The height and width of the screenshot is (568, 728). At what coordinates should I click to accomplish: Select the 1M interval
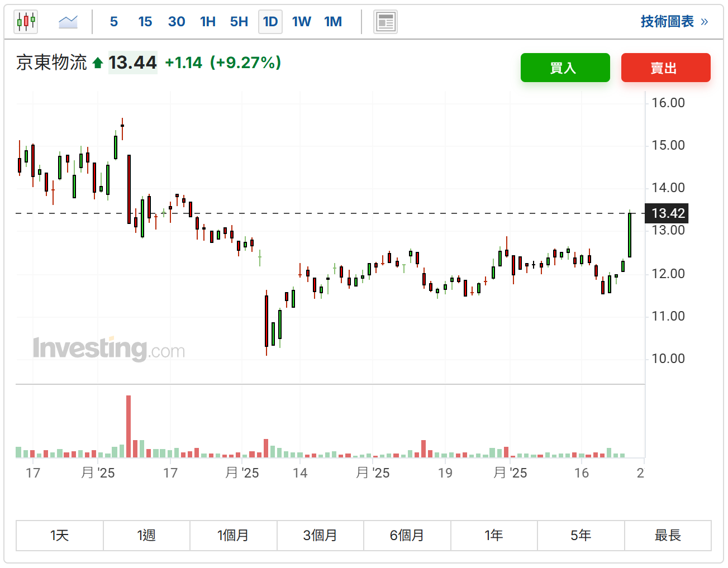(333, 22)
